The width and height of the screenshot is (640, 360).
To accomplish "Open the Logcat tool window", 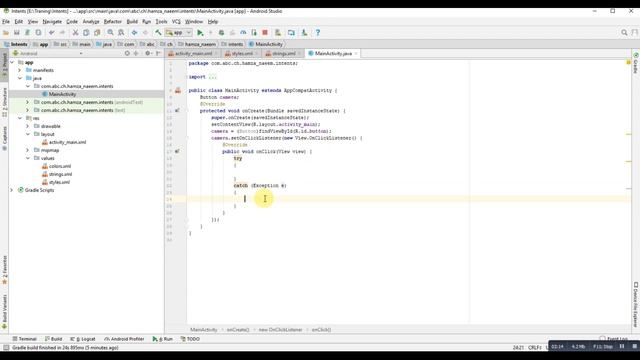I will pyautogui.click(x=83, y=339).
